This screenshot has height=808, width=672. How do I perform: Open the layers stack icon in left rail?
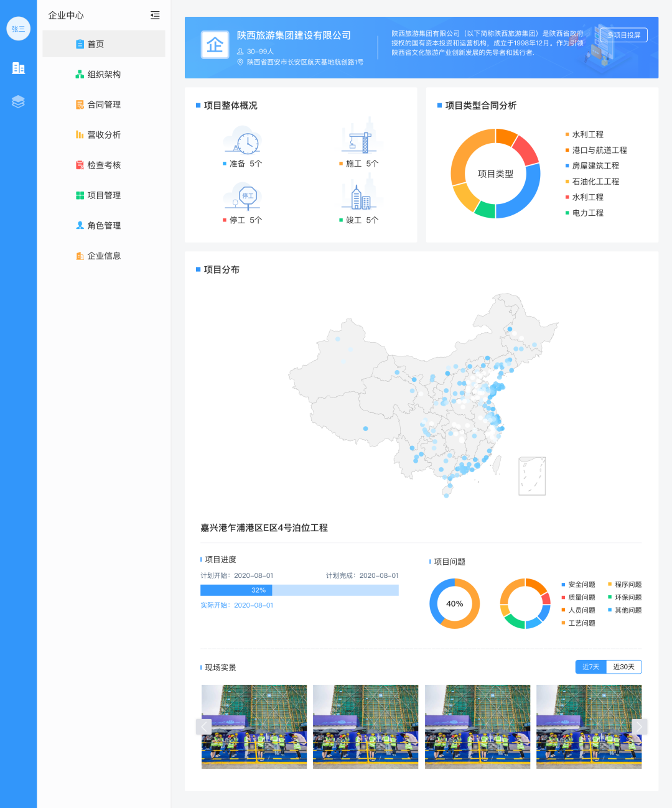pyautogui.click(x=18, y=101)
